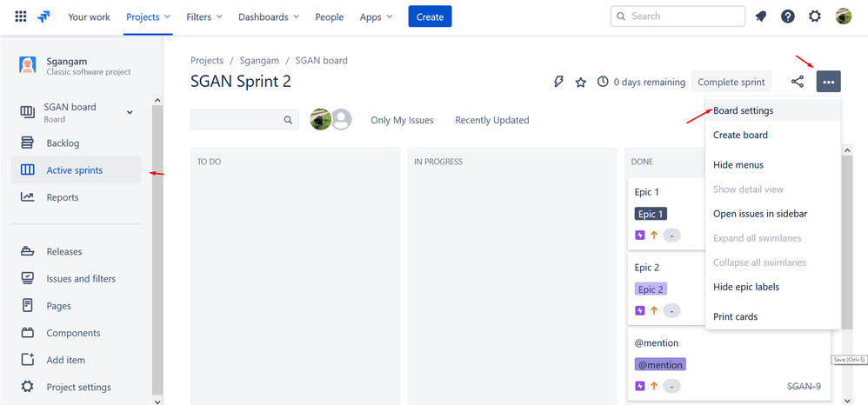868x405 pixels.
Task: Expand the Projects dropdown in top nav
Action: tap(148, 17)
